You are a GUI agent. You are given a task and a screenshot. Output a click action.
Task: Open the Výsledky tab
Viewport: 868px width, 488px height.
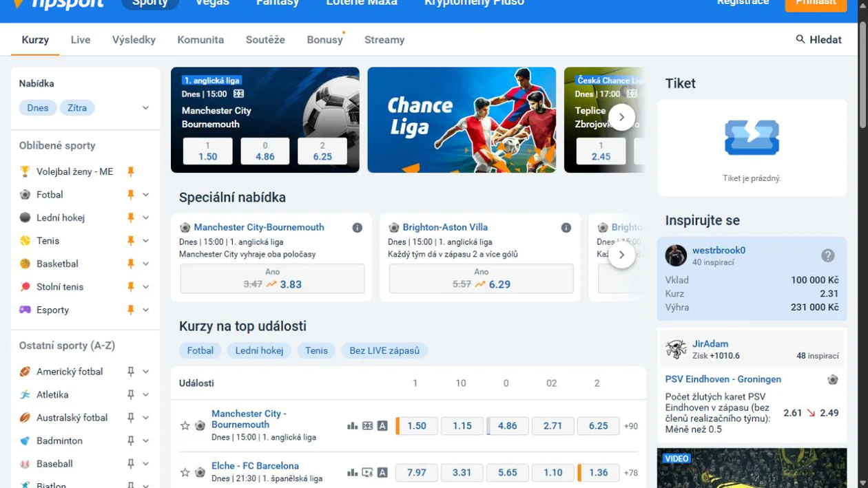[134, 40]
